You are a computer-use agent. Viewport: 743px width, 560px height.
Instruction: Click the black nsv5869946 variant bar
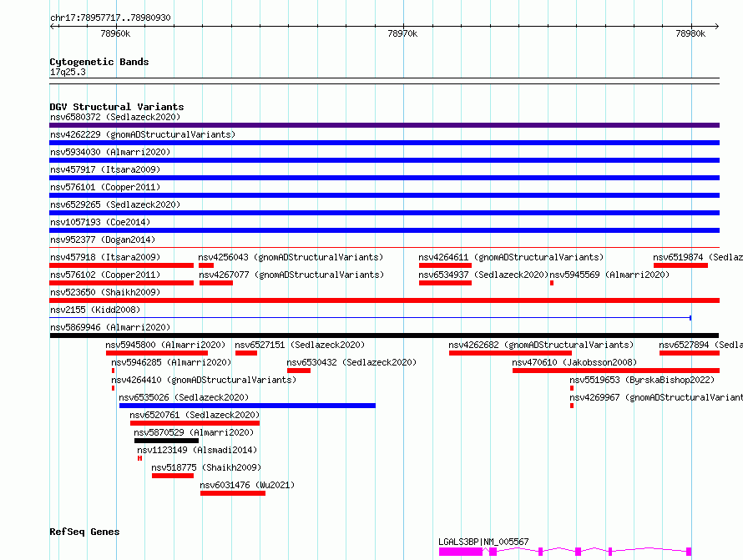pyautogui.click(x=384, y=335)
